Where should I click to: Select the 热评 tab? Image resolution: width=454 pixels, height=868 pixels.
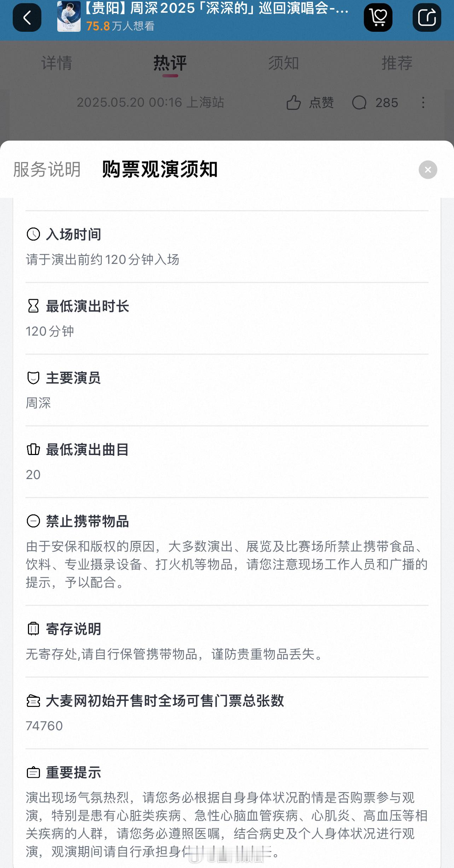pos(170,63)
